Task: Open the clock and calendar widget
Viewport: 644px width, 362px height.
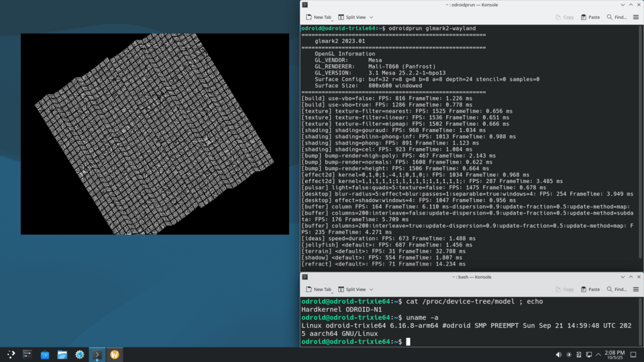Action: (x=614, y=354)
